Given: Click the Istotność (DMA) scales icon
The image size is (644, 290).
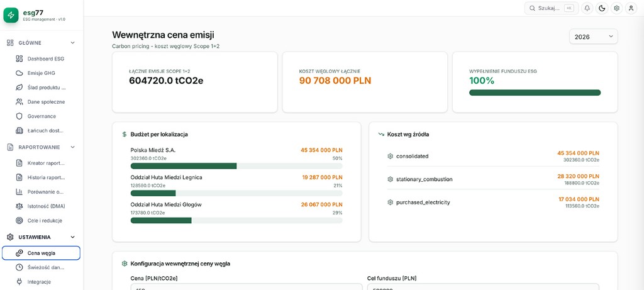Looking at the screenshot, I should 19,206.
